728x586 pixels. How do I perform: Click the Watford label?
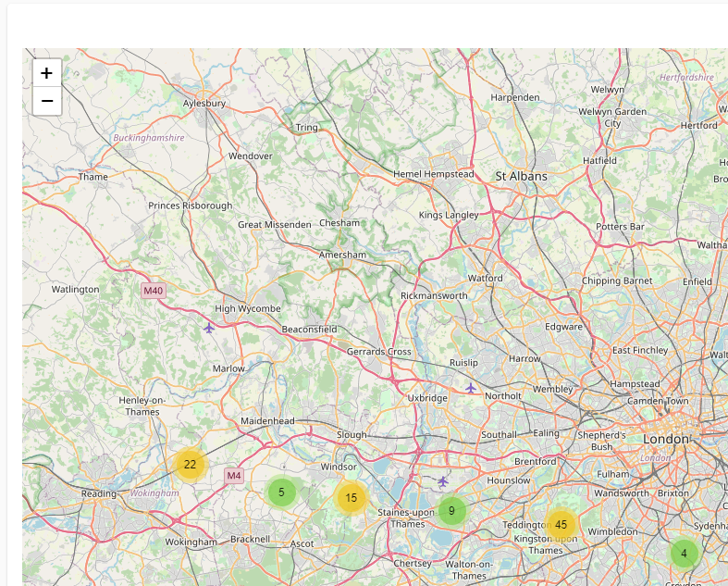click(485, 278)
